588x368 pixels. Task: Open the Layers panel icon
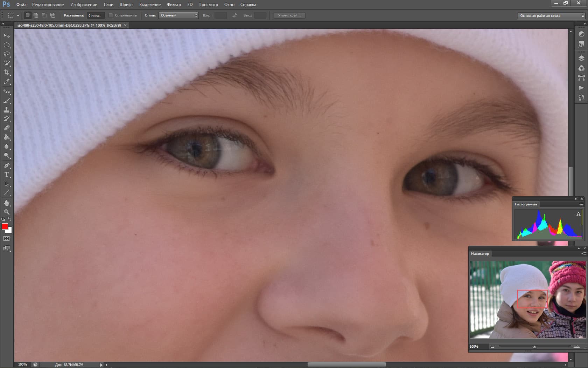click(x=581, y=59)
